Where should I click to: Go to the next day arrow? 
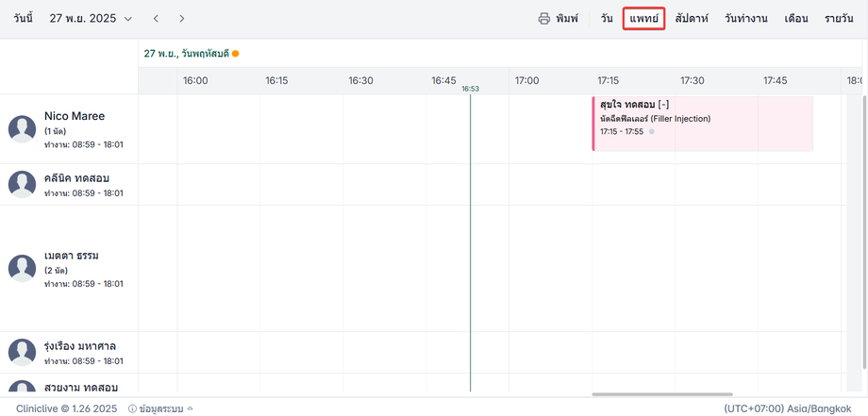pos(182,19)
